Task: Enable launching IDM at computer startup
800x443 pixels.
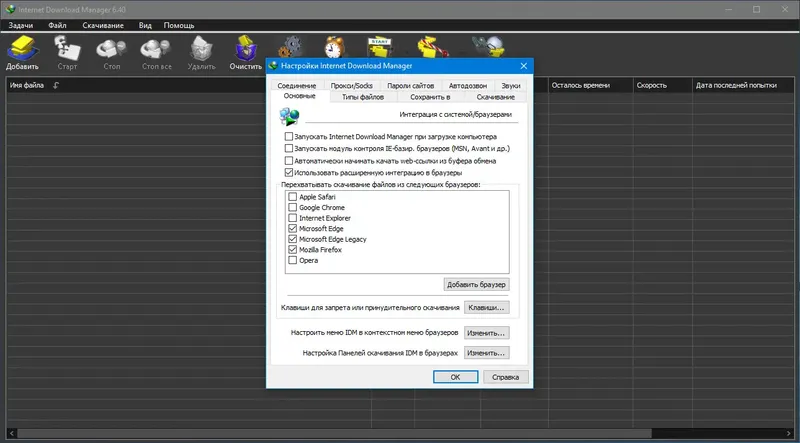Action: pos(289,136)
